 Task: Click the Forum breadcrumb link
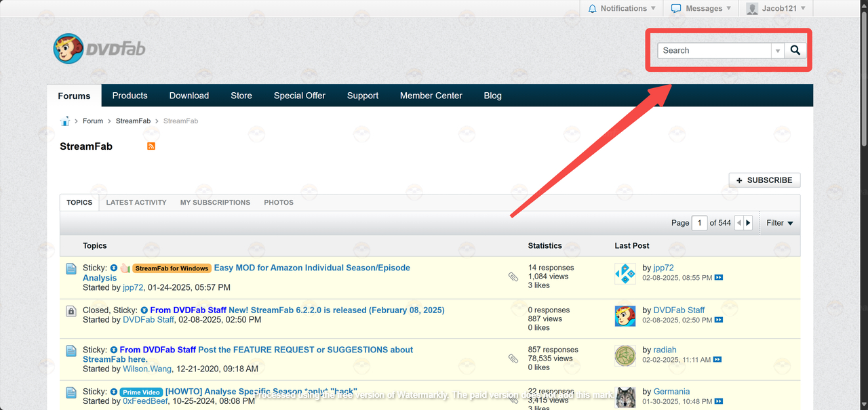(x=93, y=121)
